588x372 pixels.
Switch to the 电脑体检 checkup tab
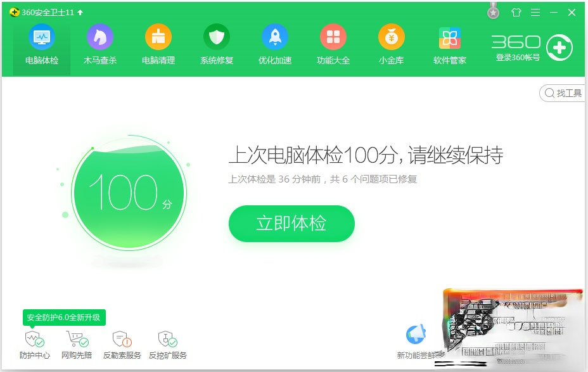click(x=41, y=44)
